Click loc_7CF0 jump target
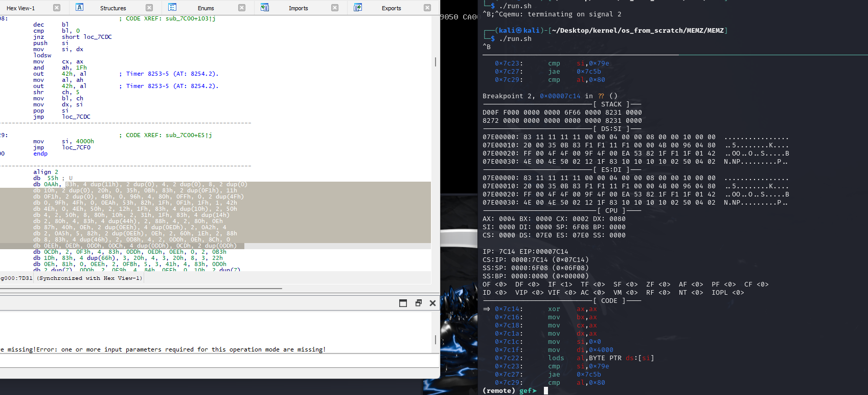Image resolution: width=868 pixels, height=395 pixels. click(x=76, y=147)
